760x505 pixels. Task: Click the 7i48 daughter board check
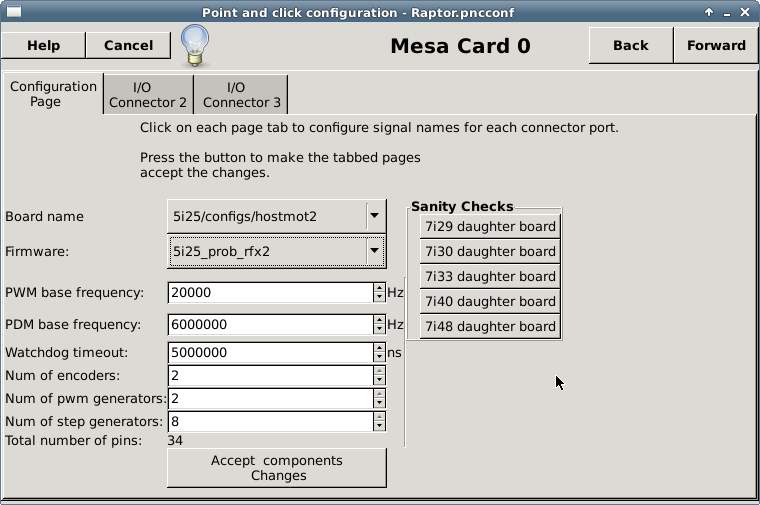point(490,326)
